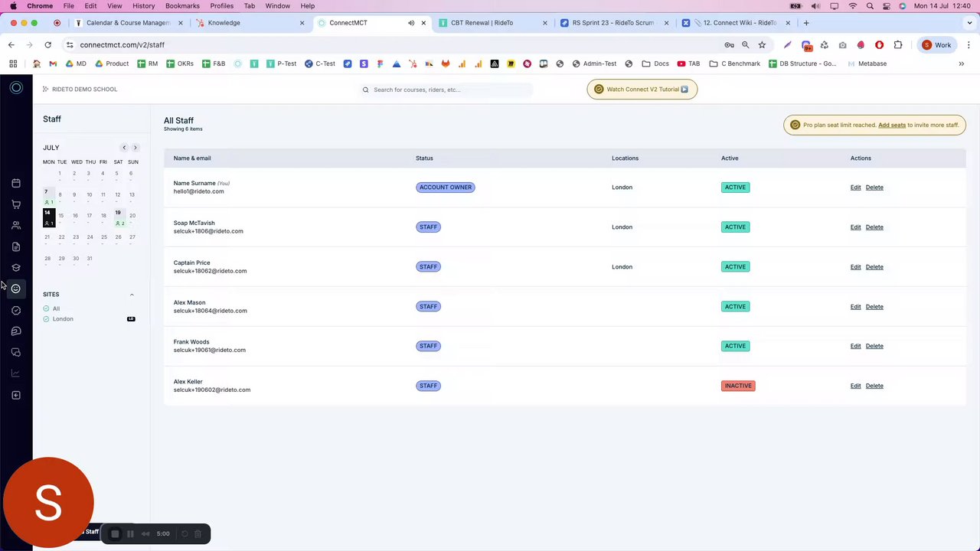
Task: Open the verified badge icon in sidebar
Action: [16, 310]
